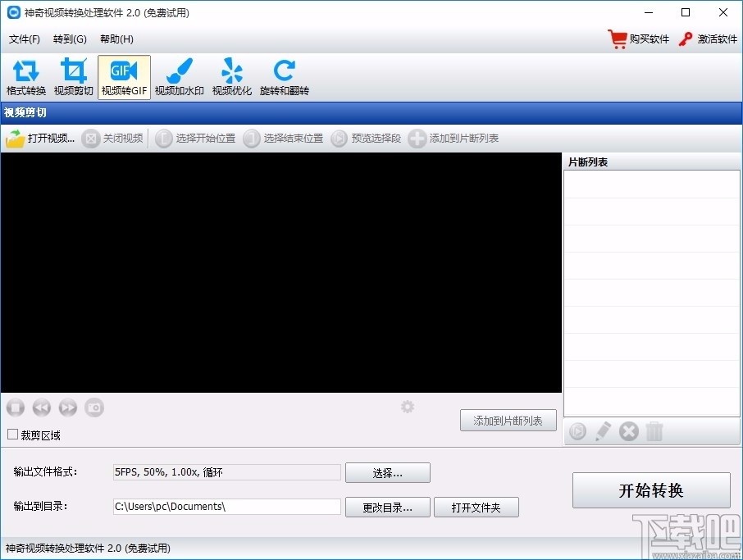Click the first row in the 片断列表 list
Screen dimensions: 743x560
(651, 184)
